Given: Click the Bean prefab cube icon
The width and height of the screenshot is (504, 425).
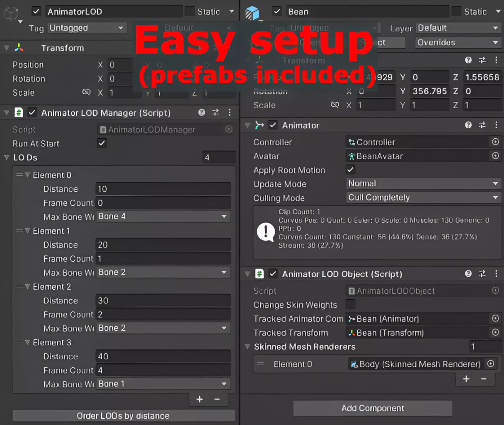Looking at the screenshot, I should pos(252,13).
